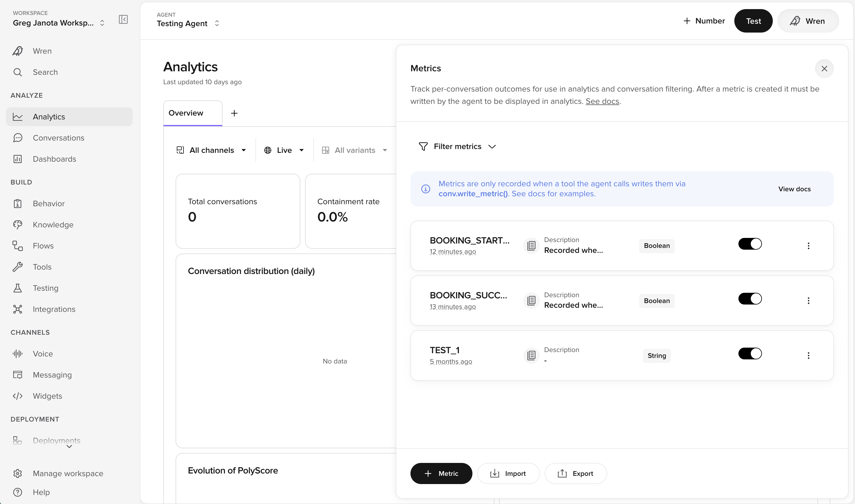Collapse the sidebar panel icon

123,19
